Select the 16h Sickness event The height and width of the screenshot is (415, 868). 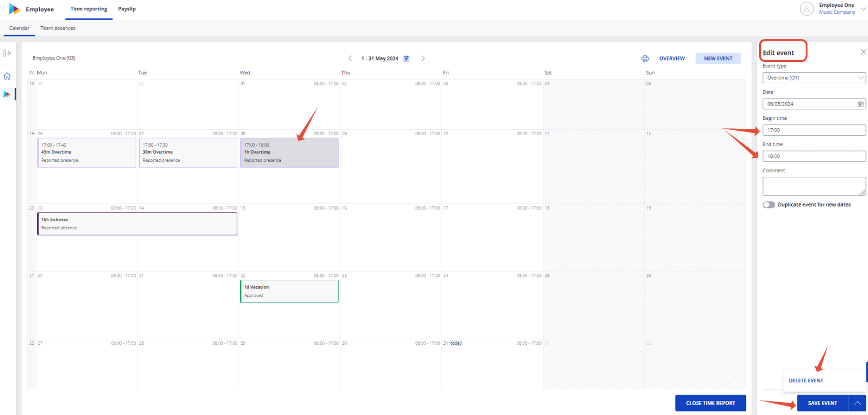pyautogui.click(x=137, y=224)
